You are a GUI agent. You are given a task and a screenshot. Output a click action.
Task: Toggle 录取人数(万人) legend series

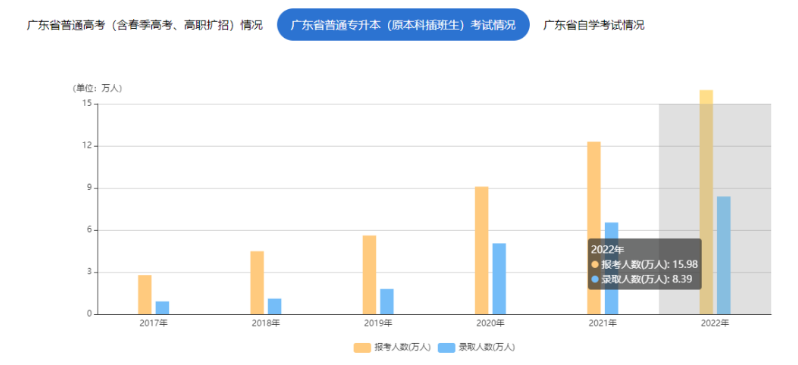pos(476,348)
